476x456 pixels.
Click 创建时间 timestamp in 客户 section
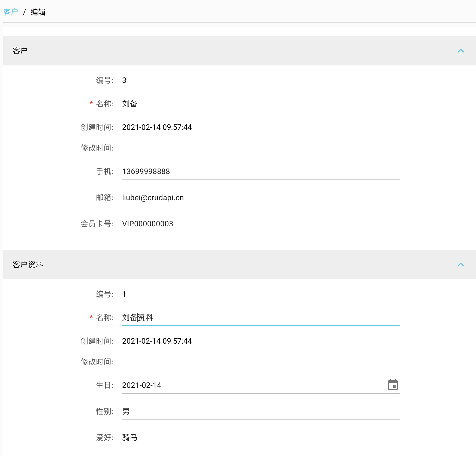coord(157,127)
